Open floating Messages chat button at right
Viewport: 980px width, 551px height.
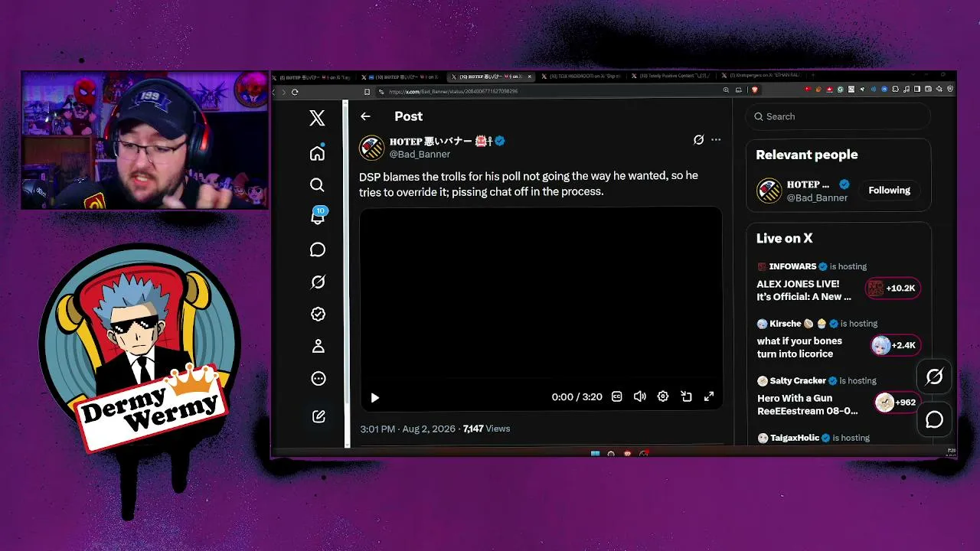pos(934,419)
